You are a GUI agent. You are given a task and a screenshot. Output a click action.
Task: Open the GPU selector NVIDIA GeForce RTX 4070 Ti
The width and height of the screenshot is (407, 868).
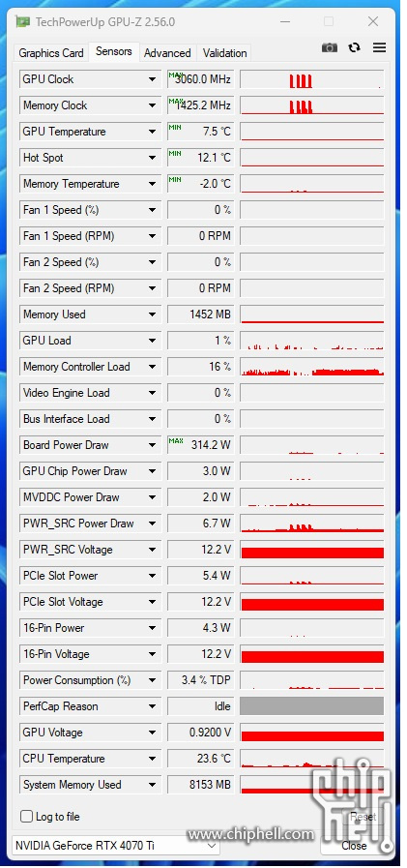[x=116, y=846]
